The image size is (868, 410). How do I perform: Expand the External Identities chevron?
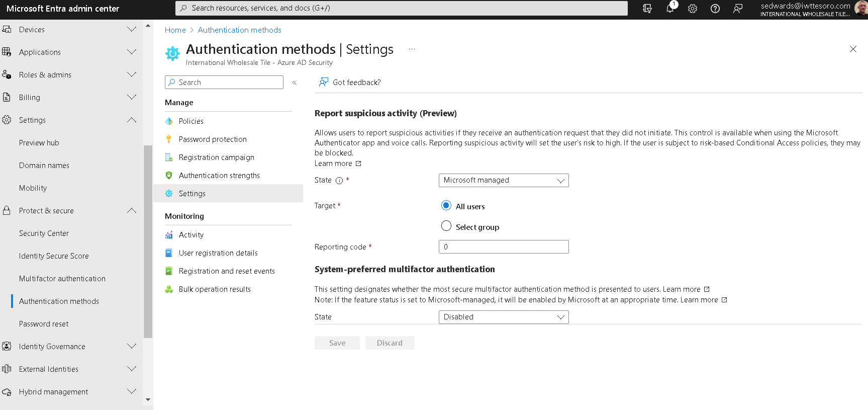click(132, 369)
